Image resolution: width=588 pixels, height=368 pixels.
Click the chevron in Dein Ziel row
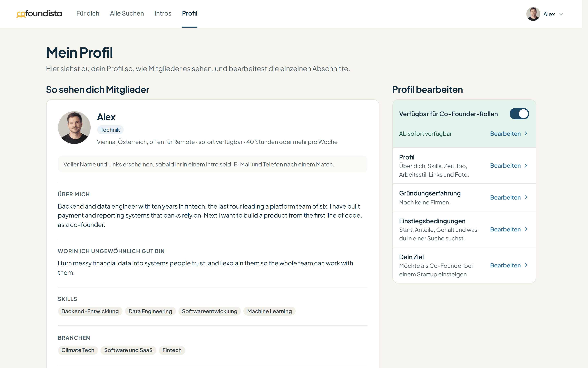pyautogui.click(x=526, y=265)
